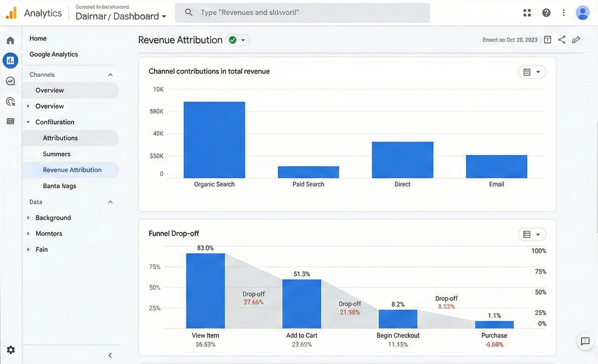Viewport: 598px width, 364px height.
Task: Open the green check status dropdown
Action: click(238, 40)
